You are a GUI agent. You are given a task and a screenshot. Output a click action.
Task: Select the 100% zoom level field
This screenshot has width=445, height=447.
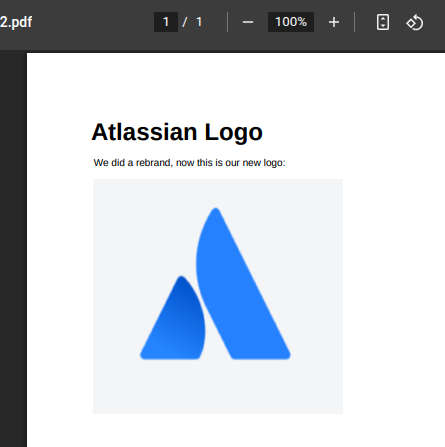click(291, 22)
